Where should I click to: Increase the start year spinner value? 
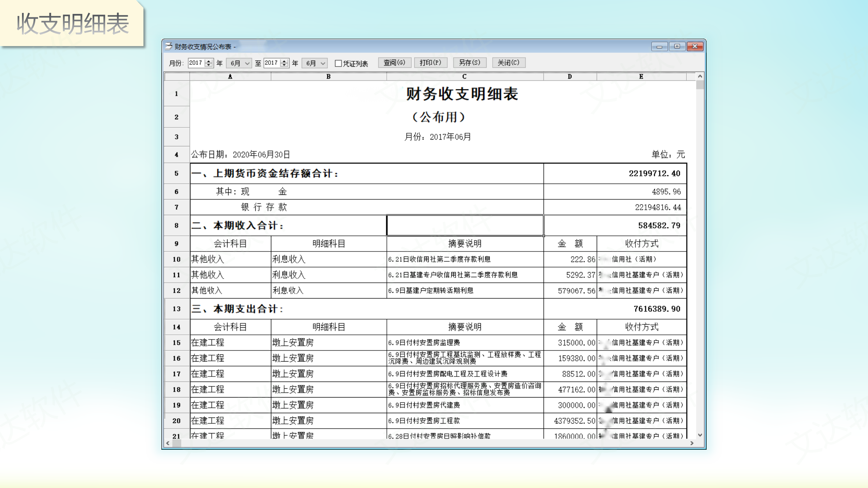coord(209,61)
